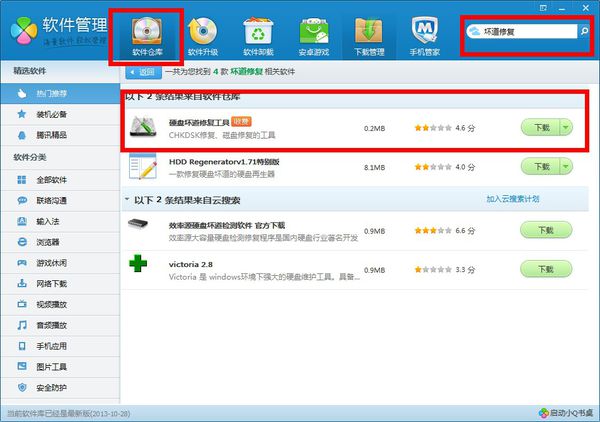The height and width of the screenshot is (422, 600).
Task: Open the 网络下载 category
Action: (x=60, y=284)
